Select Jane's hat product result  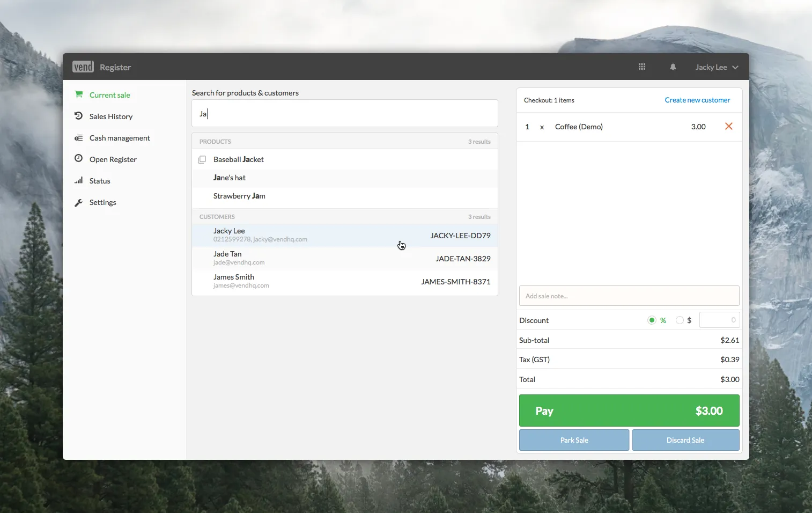click(345, 178)
